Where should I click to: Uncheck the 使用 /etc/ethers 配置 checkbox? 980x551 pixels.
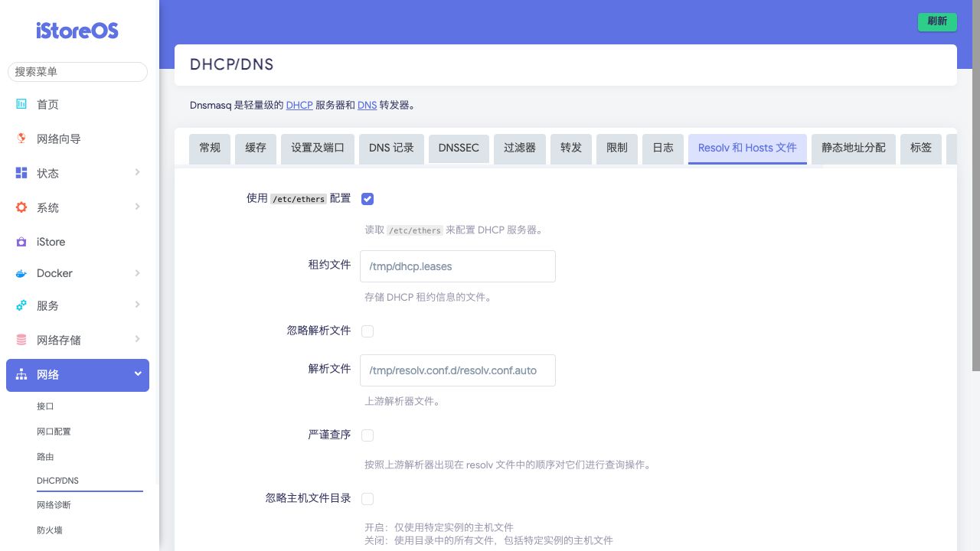click(367, 199)
